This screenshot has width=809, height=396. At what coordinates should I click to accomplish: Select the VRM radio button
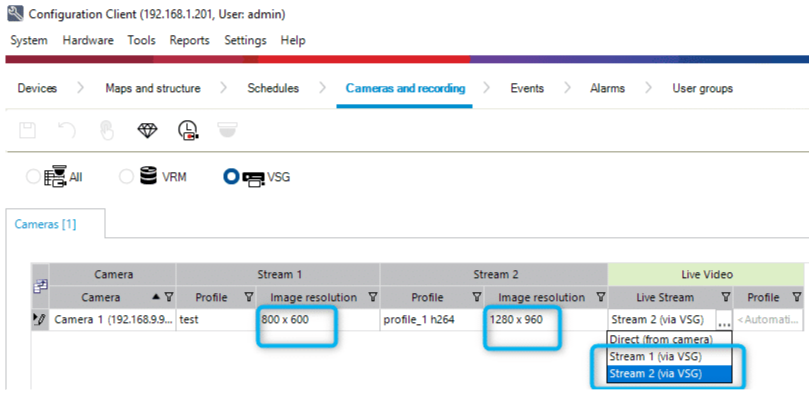coord(126,177)
